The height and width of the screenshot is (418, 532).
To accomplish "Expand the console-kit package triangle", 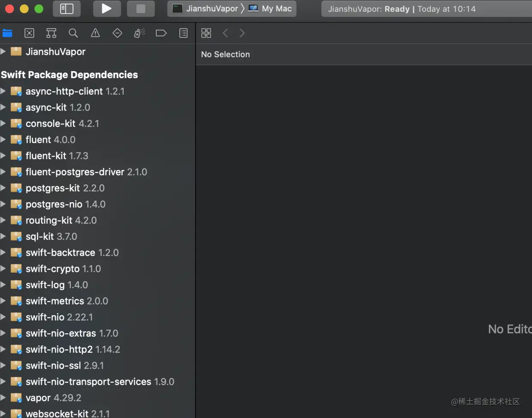I will point(3,123).
